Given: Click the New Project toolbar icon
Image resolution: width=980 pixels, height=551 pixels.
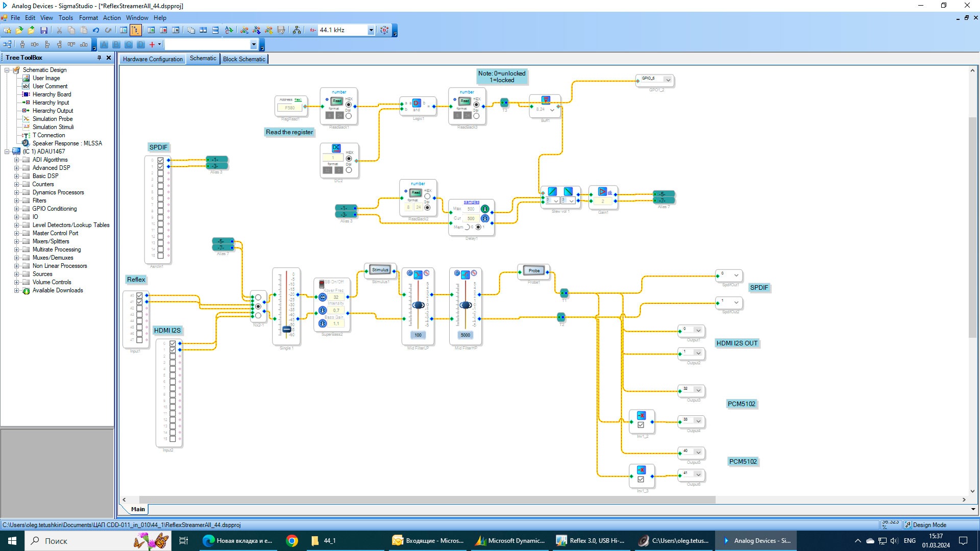Looking at the screenshot, I should point(7,30).
